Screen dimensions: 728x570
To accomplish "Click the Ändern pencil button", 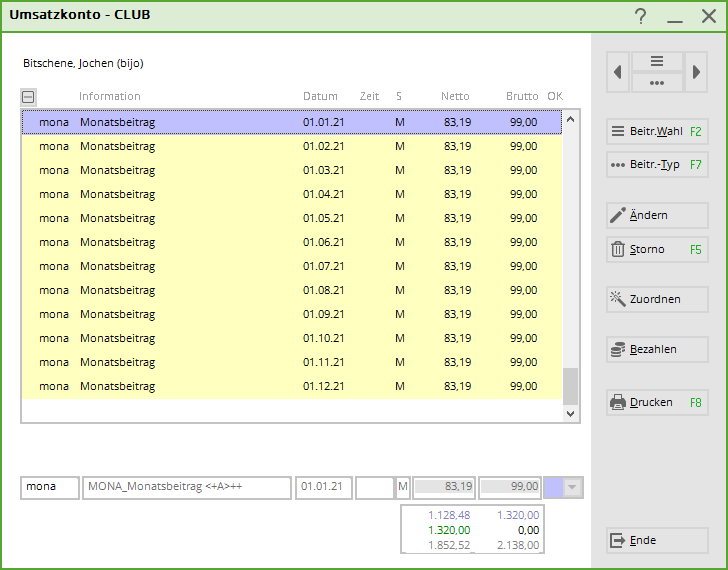I will pyautogui.click(x=657, y=215).
